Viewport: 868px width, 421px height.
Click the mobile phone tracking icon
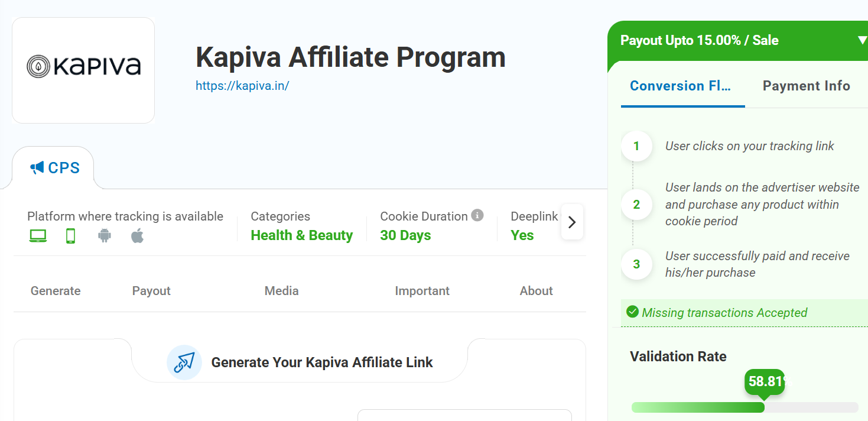click(71, 236)
